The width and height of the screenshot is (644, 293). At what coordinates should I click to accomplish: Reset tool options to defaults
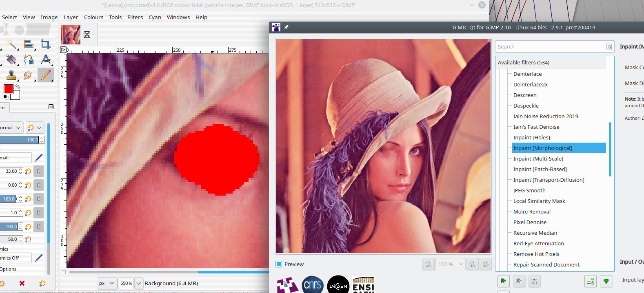click(x=42, y=283)
